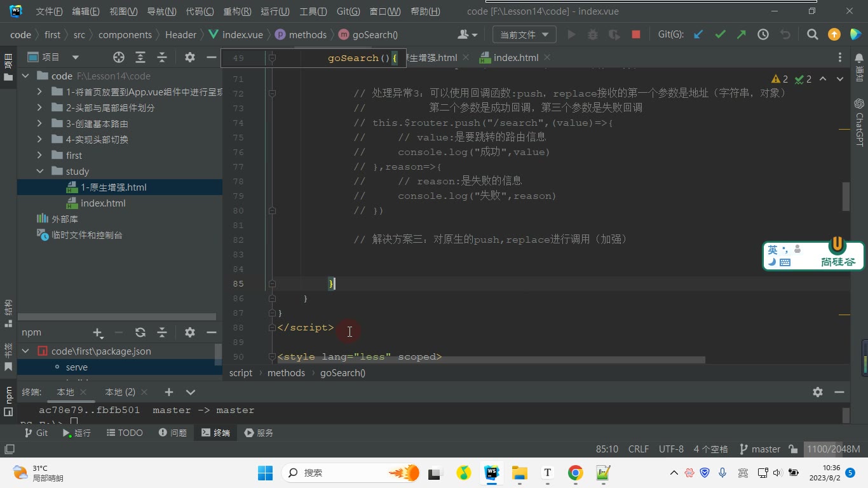This screenshot has height=488, width=868.
Task: Collapse the code\first\package.json npm node
Action: pos(26,351)
